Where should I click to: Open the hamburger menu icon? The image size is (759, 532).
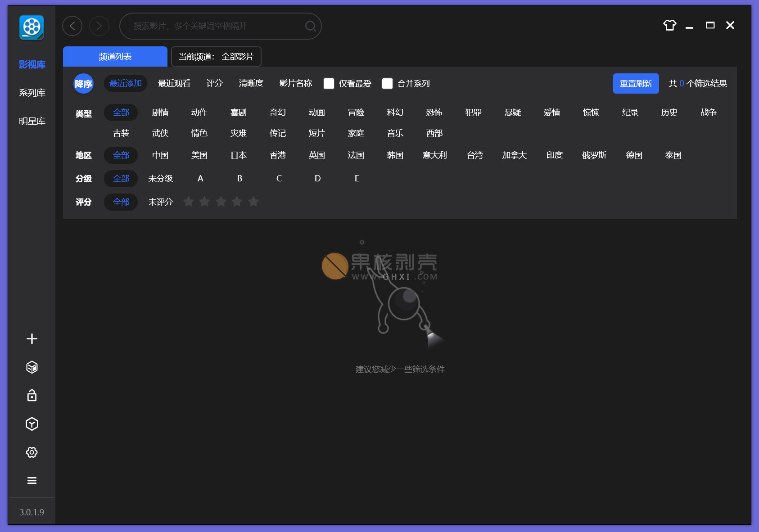pyautogui.click(x=32, y=481)
